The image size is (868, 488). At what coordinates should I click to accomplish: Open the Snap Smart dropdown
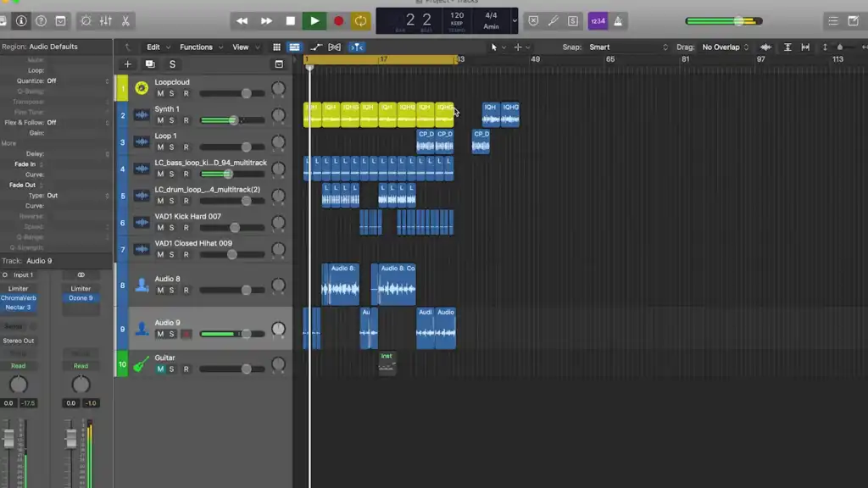pos(628,47)
